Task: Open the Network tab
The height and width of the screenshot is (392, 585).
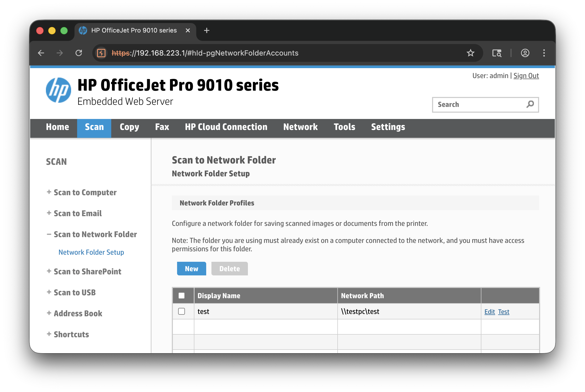Action: pos(301,127)
